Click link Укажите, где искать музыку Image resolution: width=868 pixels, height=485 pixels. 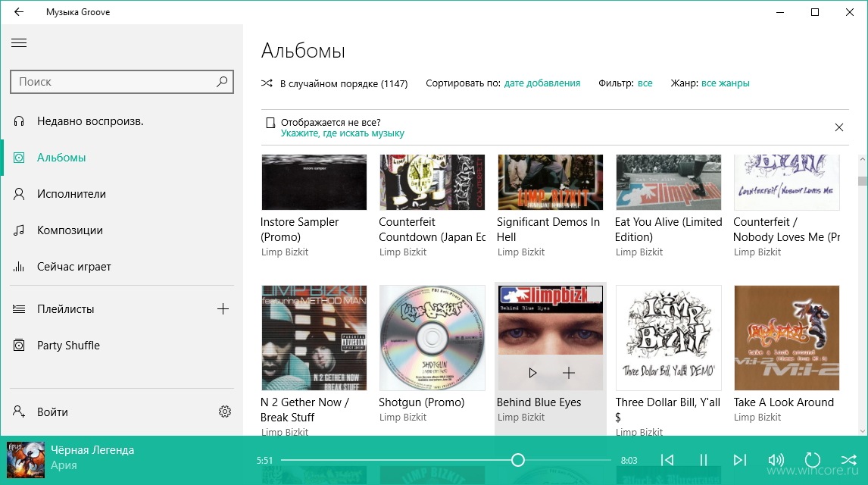click(342, 133)
